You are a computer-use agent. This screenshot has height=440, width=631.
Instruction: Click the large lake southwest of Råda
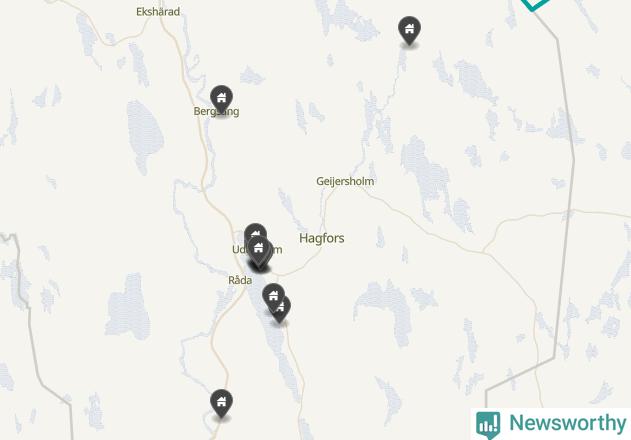tap(128, 307)
